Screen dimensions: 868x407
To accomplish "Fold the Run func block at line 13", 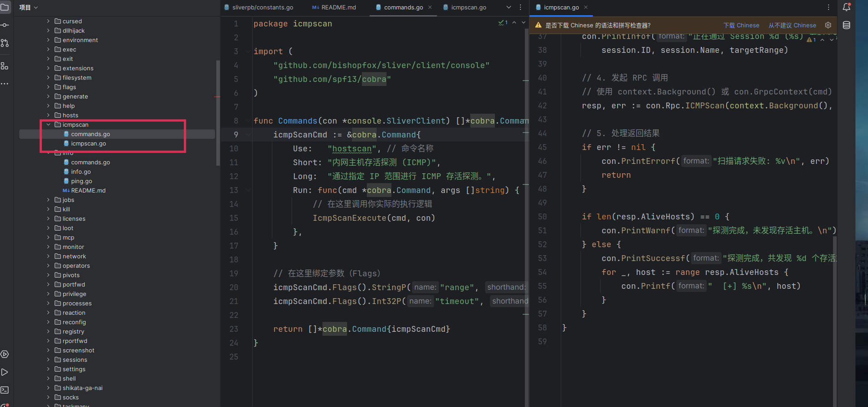I will click(x=248, y=190).
